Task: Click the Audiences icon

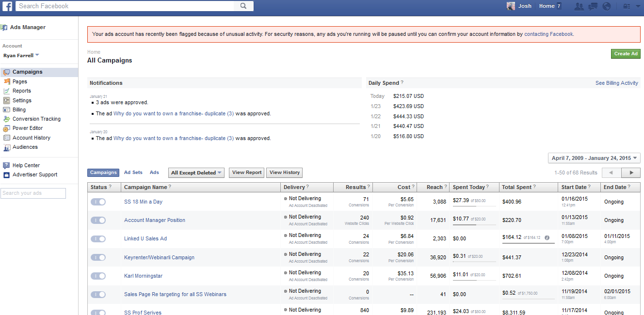Action: pyautogui.click(x=7, y=147)
